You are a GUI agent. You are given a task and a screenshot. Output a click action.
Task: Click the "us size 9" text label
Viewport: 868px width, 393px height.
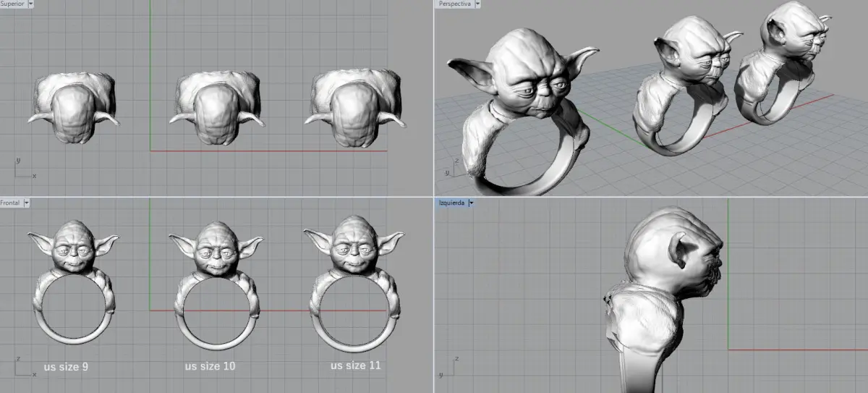(x=67, y=367)
